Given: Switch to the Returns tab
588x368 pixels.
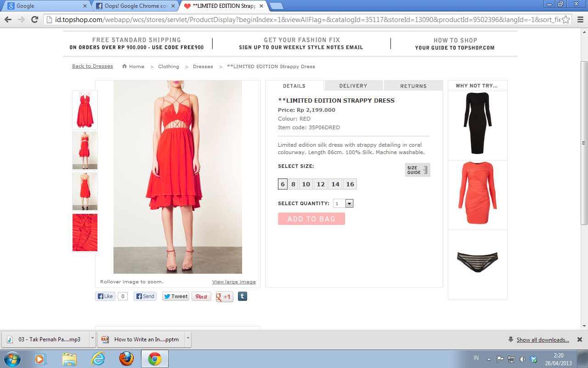Looking at the screenshot, I should click(413, 86).
